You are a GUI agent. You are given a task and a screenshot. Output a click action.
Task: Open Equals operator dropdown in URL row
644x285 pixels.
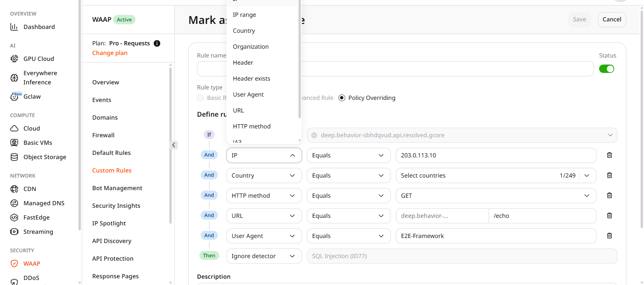coord(349,216)
